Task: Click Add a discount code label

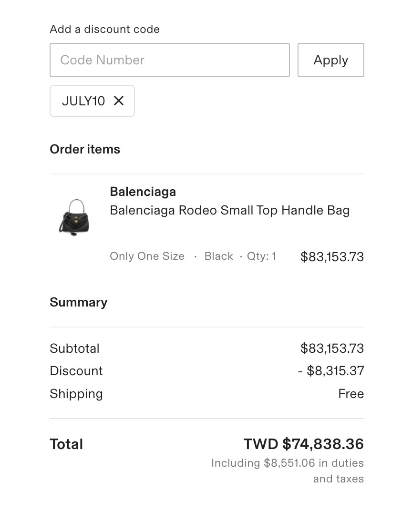Action: 104,29
